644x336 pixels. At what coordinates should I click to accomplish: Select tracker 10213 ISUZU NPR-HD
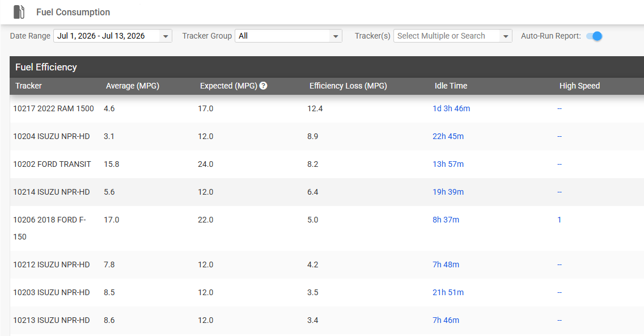point(52,320)
